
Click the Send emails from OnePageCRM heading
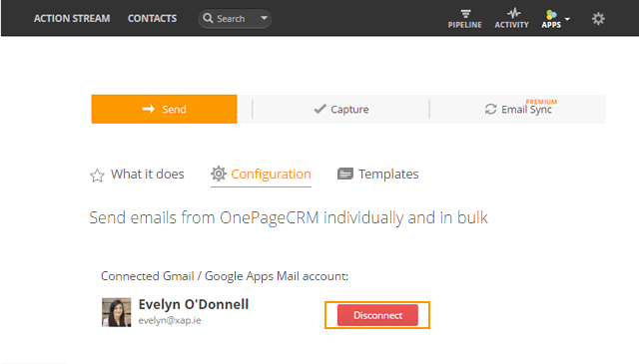(x=289, y=217)
